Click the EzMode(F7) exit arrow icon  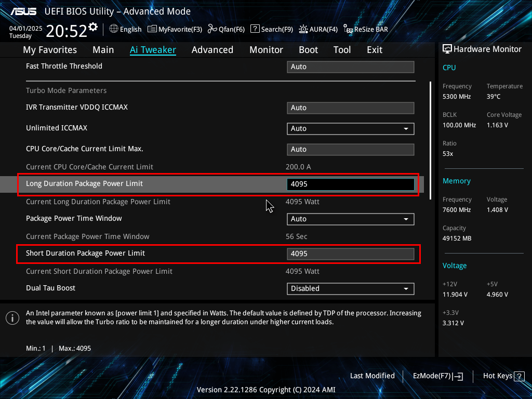pos(458,376)
